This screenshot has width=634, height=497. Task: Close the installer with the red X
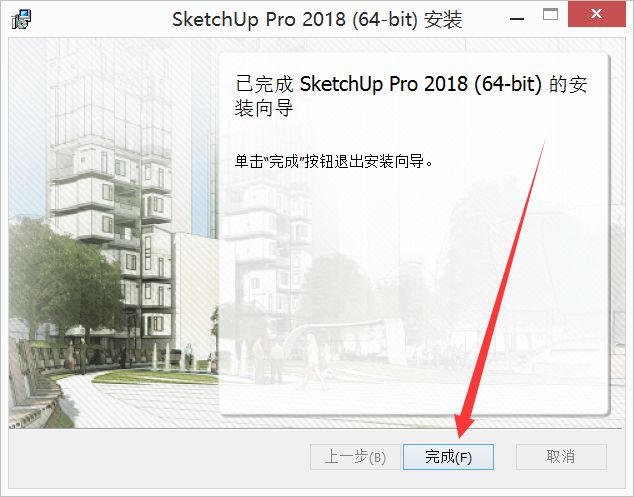pyautogui.click(x=596, y=14)
